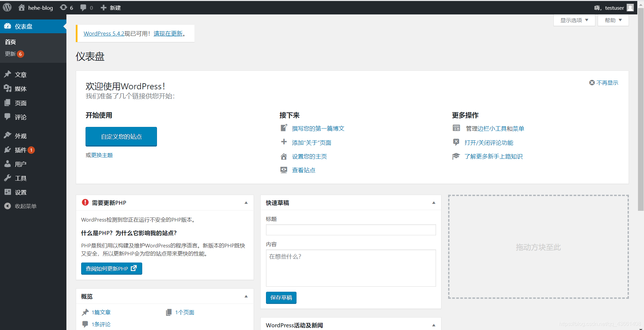Click the comment toggle icon beside 打开/关闭评论功能
Screen dimensions: 644x330
456,142
